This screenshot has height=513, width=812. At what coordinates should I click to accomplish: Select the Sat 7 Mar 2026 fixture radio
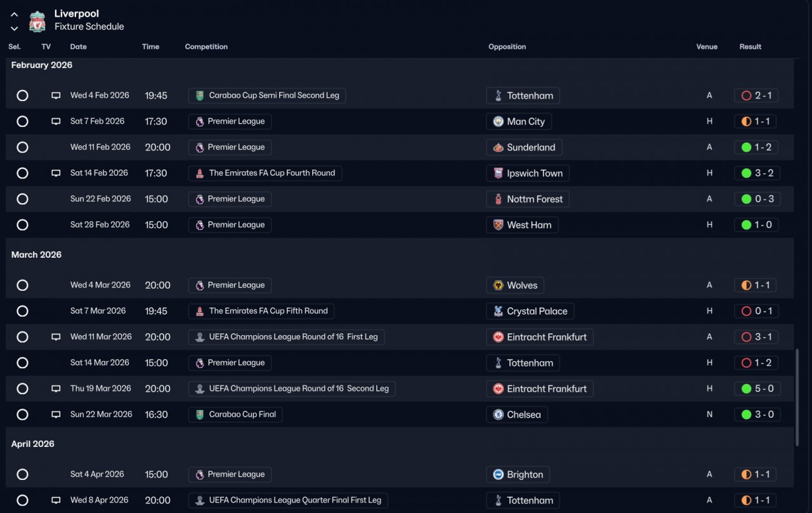pyautogui.click(x=22, y=311)
